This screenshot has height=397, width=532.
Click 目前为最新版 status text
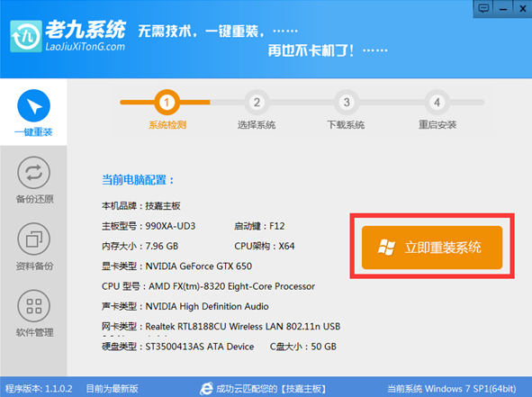(x=112, y=389)
